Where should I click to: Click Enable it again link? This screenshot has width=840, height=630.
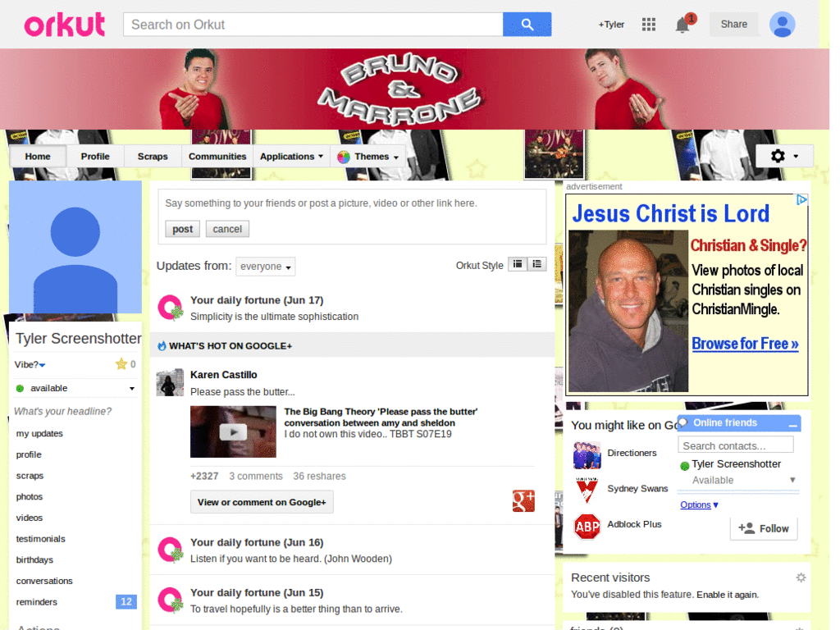[x=728, y=595]
